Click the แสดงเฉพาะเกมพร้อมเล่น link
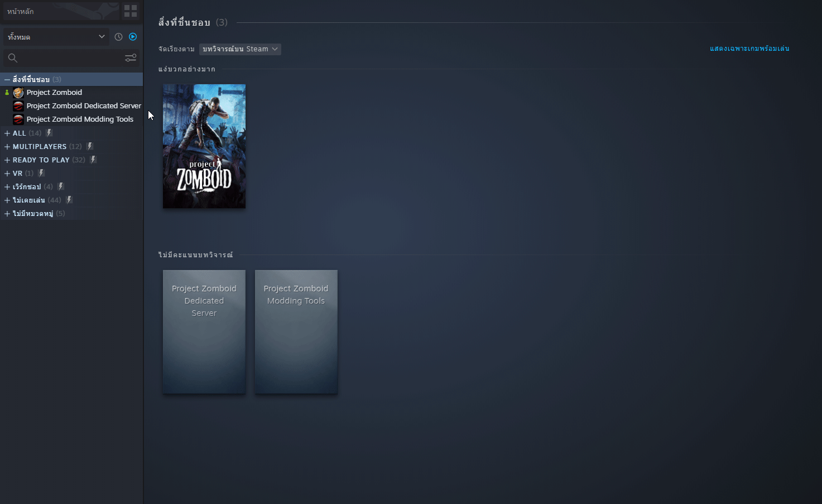 (x=749, y=49)
